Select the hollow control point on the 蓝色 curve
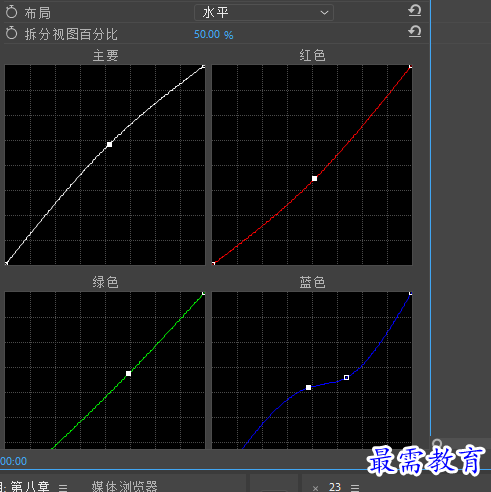 tap(346, 377)
